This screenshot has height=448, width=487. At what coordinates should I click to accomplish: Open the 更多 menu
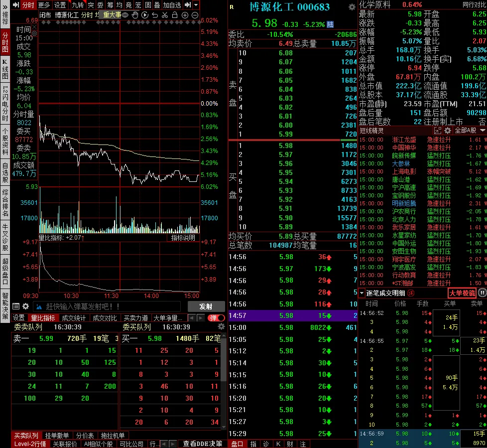tap(44, 5)
